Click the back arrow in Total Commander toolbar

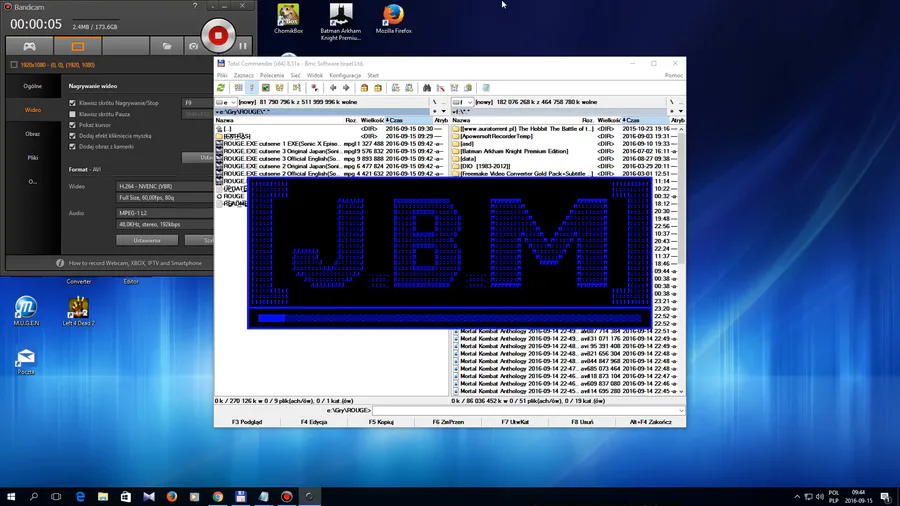333,88
